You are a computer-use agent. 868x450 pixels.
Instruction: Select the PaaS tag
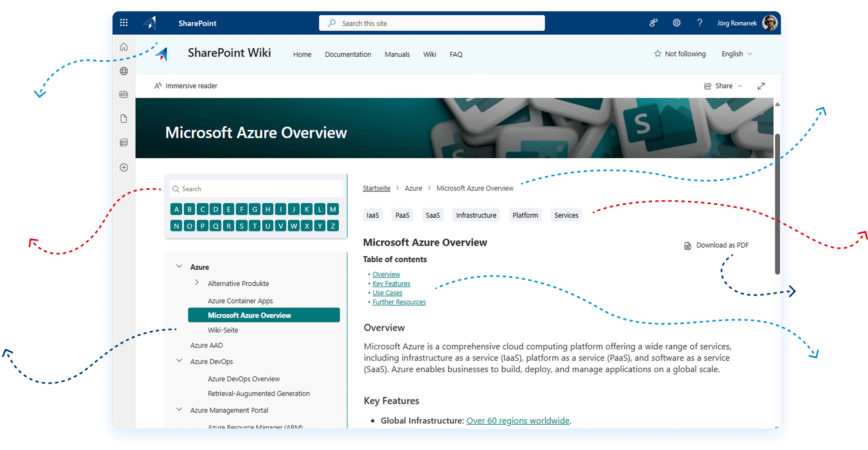[402, 215]
